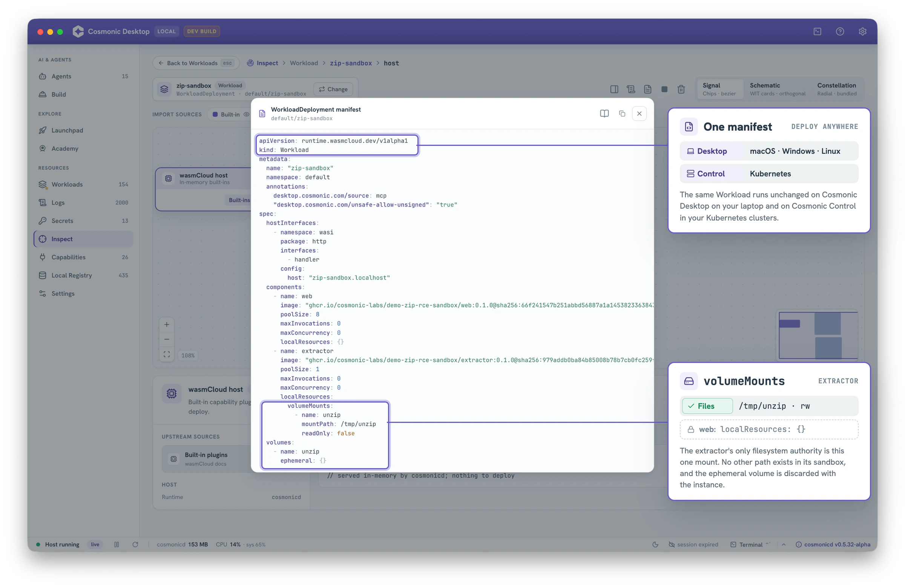905x588 pixels.
Task: Pause live updates in status bar
Action: click(x=117, y=544)
